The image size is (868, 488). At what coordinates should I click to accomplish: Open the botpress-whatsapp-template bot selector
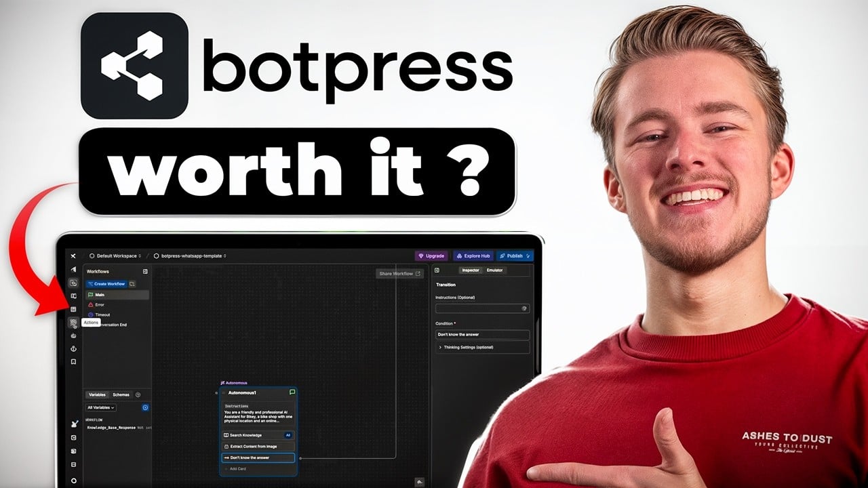[x=190, y=256]
